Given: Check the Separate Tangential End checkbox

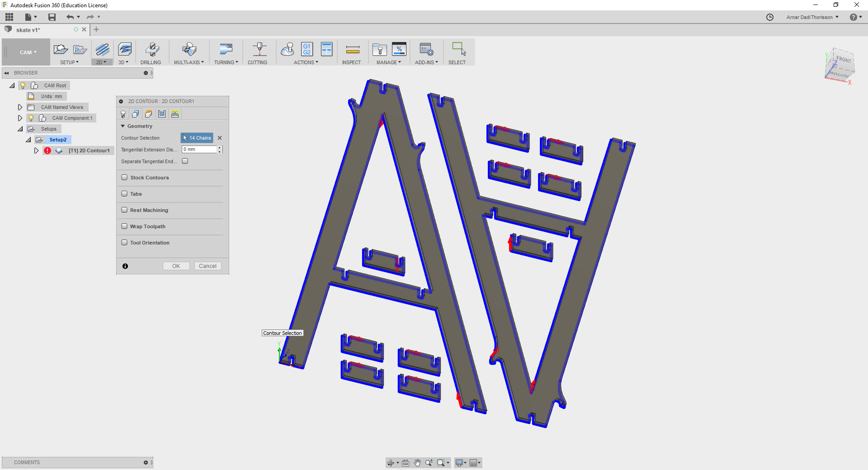Looking at the screenshot, I should click(x=185, y=161).
